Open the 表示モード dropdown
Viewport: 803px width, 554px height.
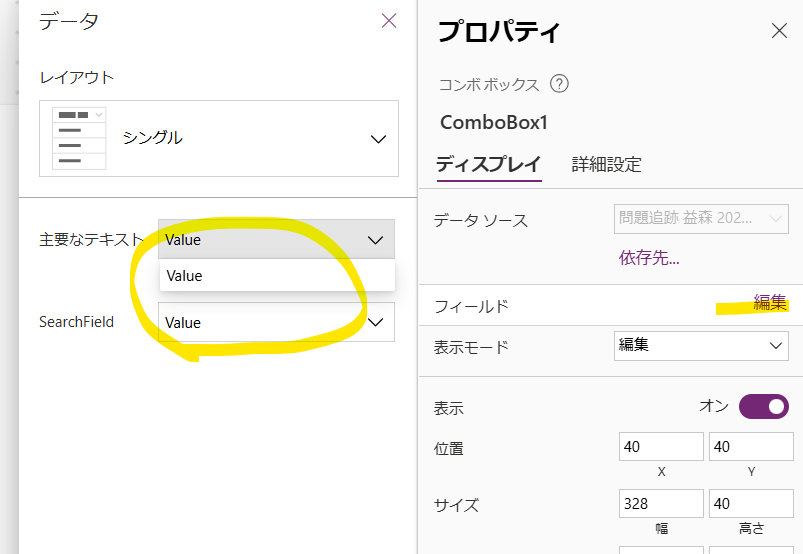tap(700, 345)
